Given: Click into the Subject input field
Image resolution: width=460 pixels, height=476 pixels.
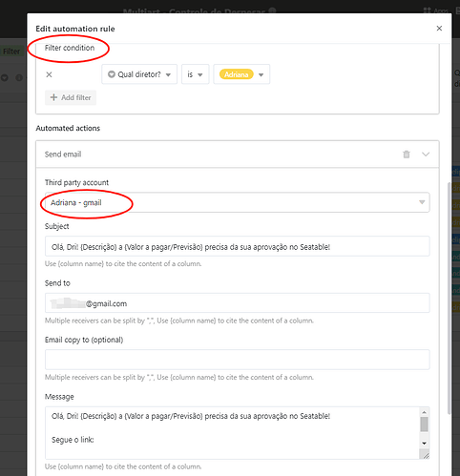Looking at the screenshot, I should (x=238, y=246).
